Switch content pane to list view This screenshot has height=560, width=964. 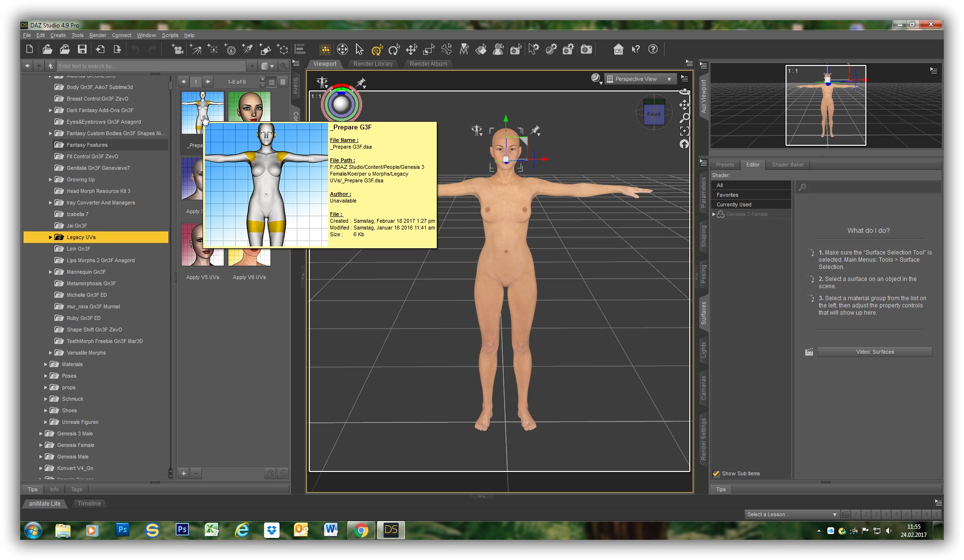[283, 82]
